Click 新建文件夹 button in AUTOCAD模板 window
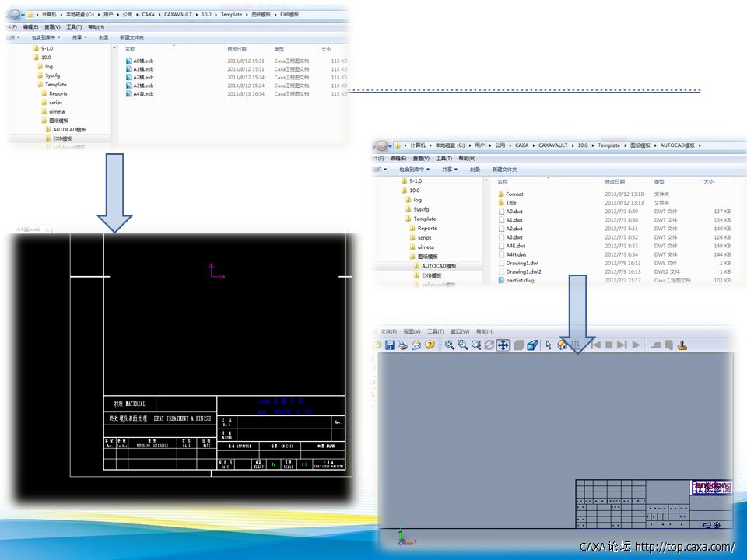The image size is (747, 560). point(503,169)
